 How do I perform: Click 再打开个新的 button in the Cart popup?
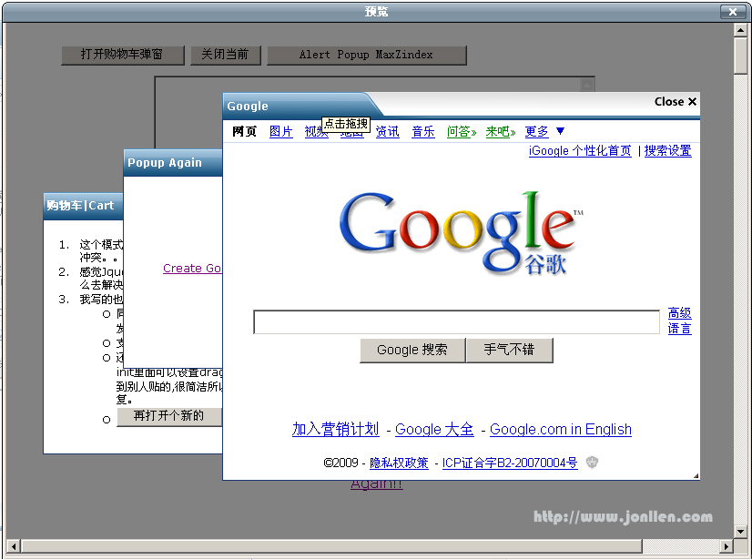point(168,416)
